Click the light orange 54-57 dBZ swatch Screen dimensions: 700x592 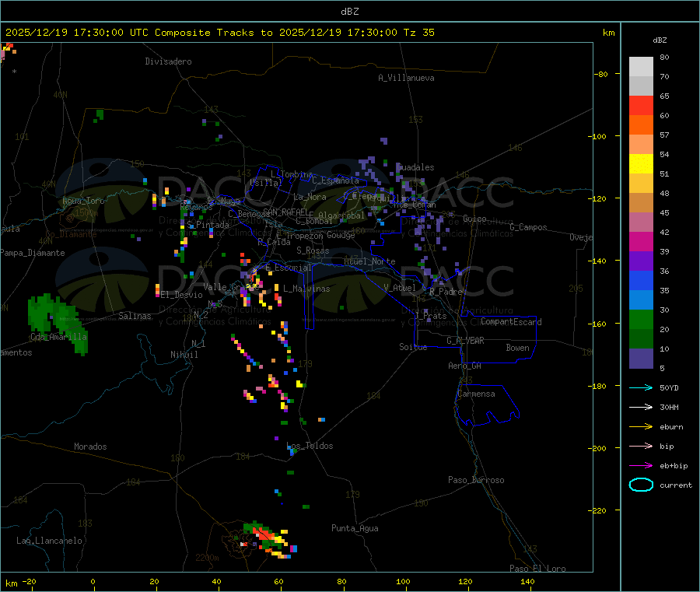[641, 144]
